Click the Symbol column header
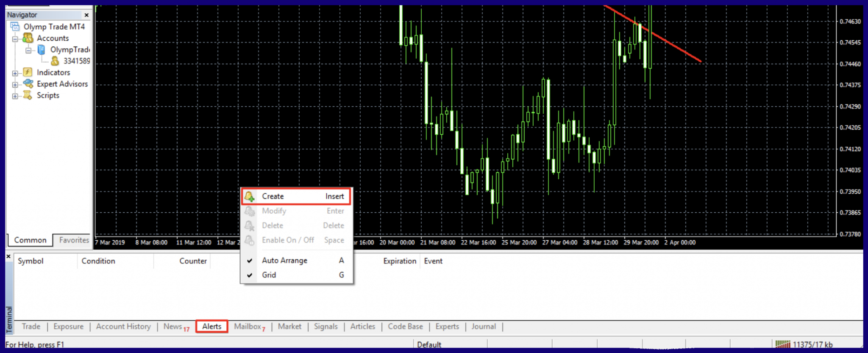This screenshot has height=353, width=868. [46, 261]
